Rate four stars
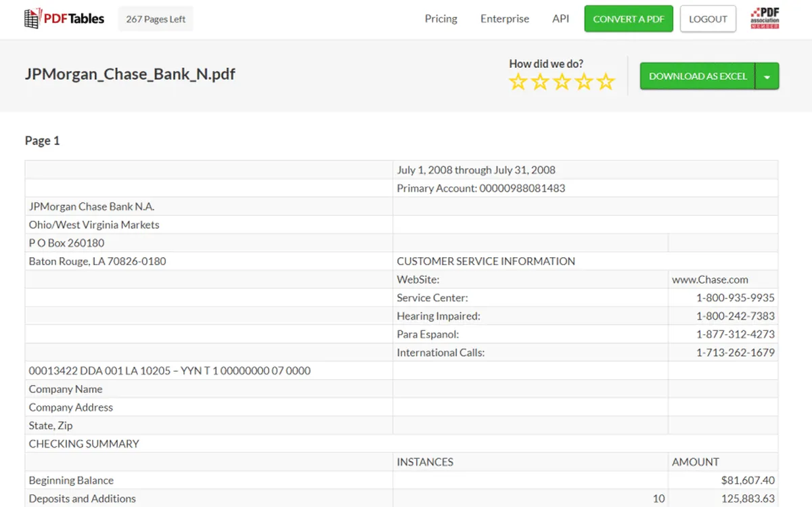Viewport: 812px width, 507px height. (x=584, y=83)
